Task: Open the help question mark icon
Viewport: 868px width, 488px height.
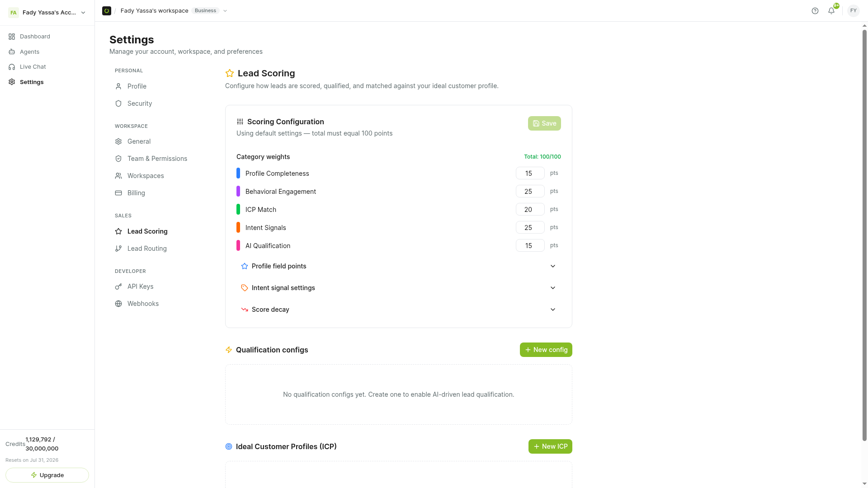Action: (x=815, y=11)
